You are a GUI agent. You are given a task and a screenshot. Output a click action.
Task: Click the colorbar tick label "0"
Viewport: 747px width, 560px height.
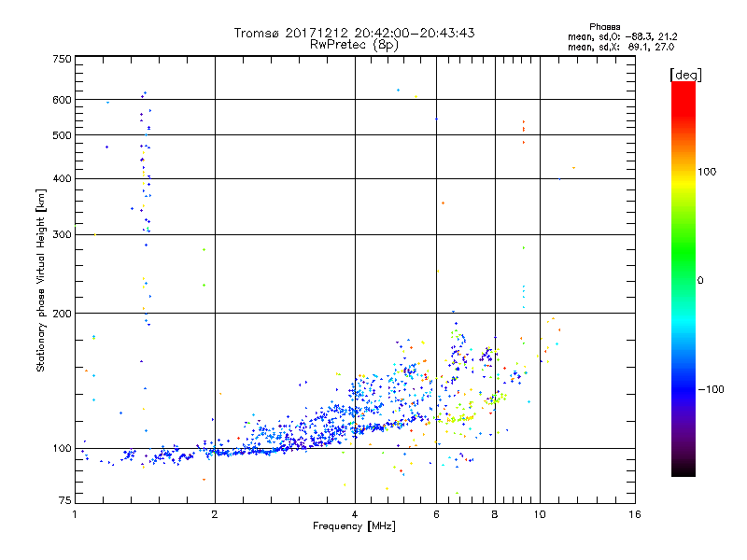(700, 281)
